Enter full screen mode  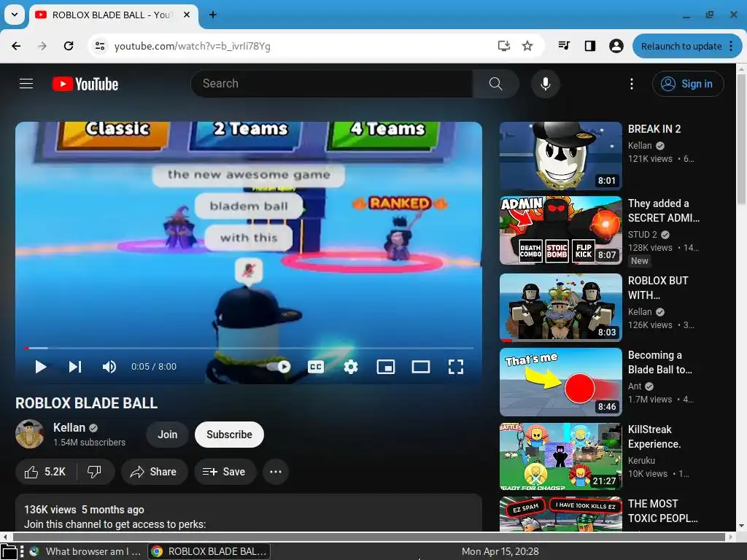coord(456,367)
